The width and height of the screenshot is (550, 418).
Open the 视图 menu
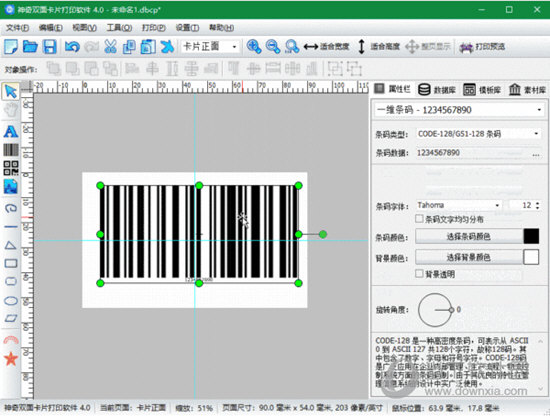(84, 28)
